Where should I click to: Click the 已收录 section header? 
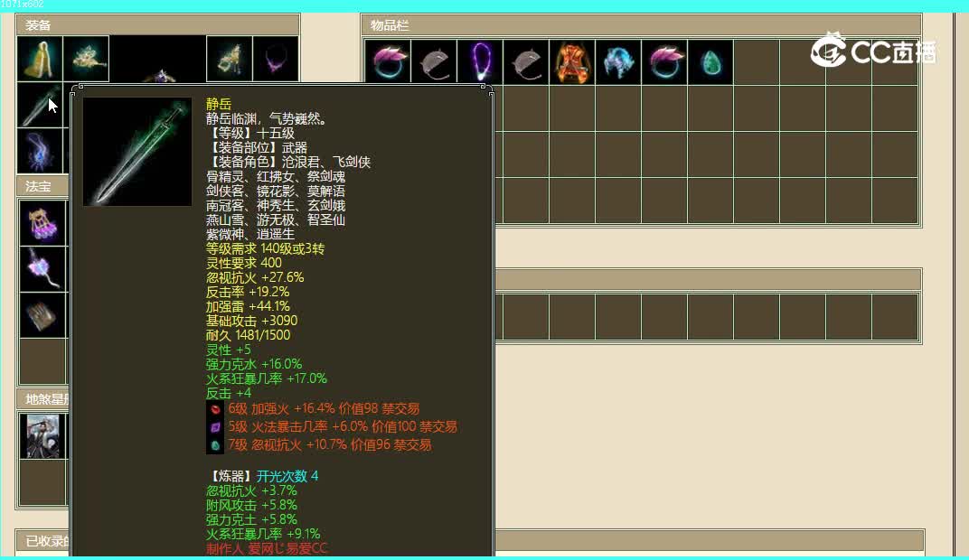tap(42, 541)
